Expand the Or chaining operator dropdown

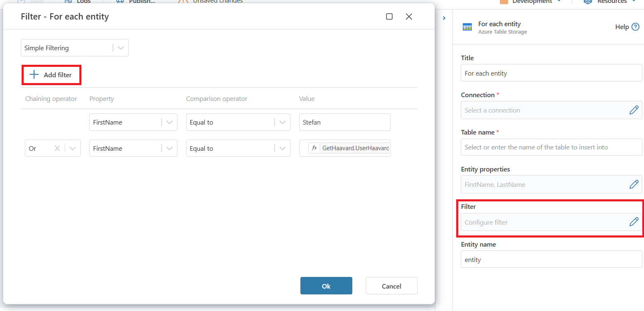[73, 148]
